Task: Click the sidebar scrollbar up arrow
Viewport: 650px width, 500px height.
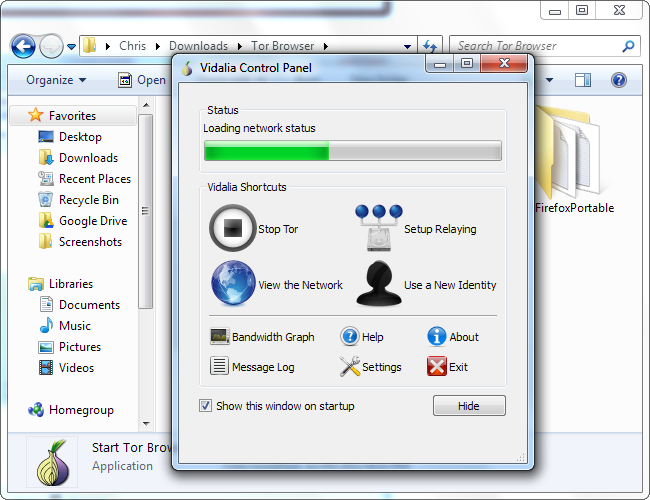Action: click(146, 105)
